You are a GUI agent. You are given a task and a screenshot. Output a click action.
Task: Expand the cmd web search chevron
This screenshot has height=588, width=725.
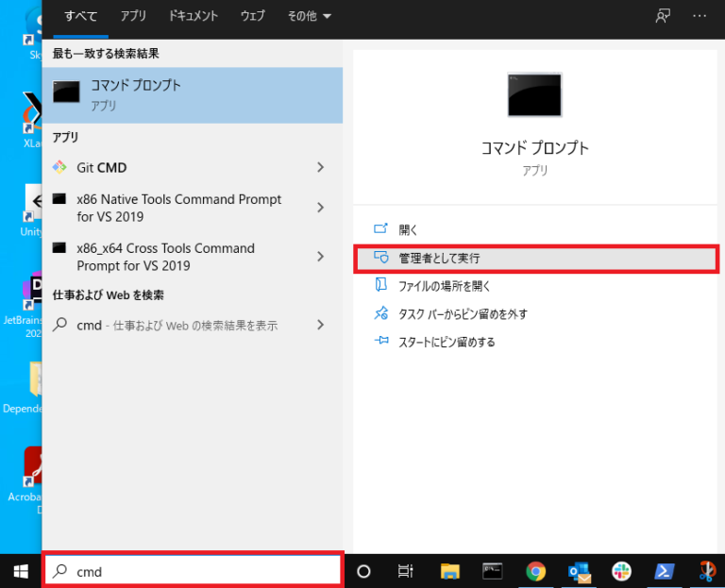(x=320, y=325)
